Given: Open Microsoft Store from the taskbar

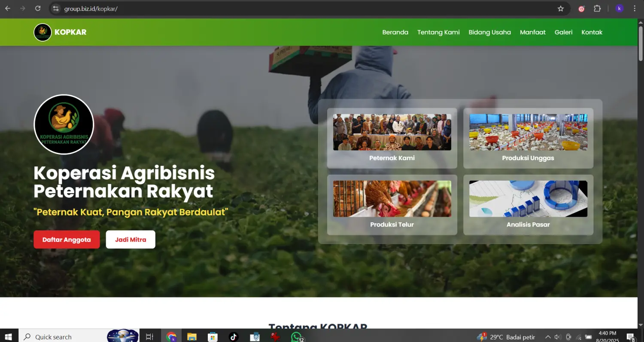Looking at the screenshot, I should tap(212, 336).
